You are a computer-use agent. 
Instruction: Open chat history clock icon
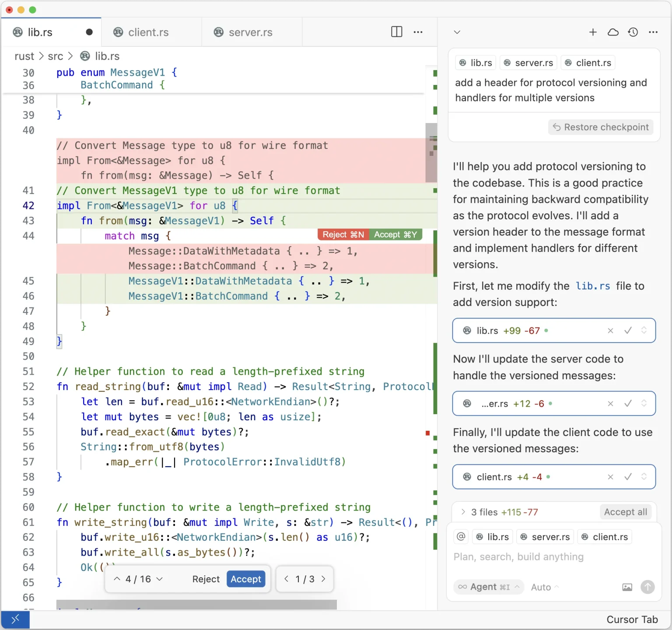[633, 32]
